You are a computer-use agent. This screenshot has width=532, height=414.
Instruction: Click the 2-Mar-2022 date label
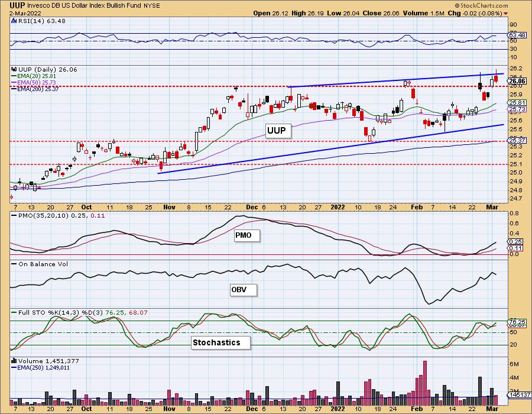point(25,13)
